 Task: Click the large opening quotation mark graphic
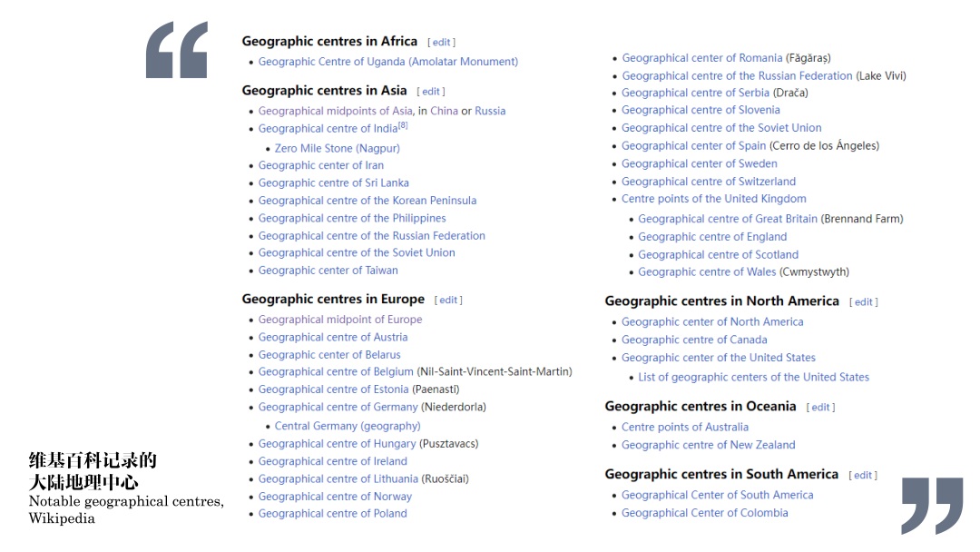pos(177,50)
